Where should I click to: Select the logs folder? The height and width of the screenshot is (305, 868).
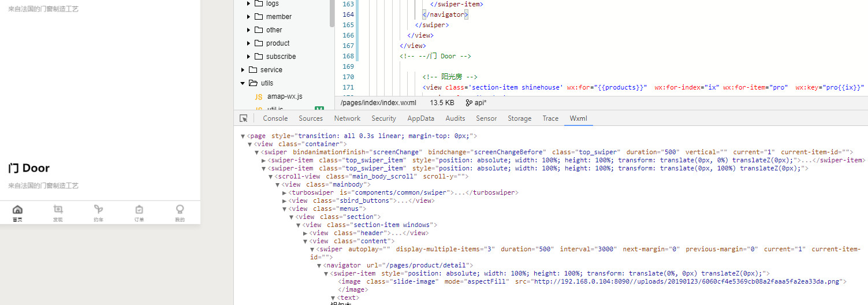pos(272,3)
